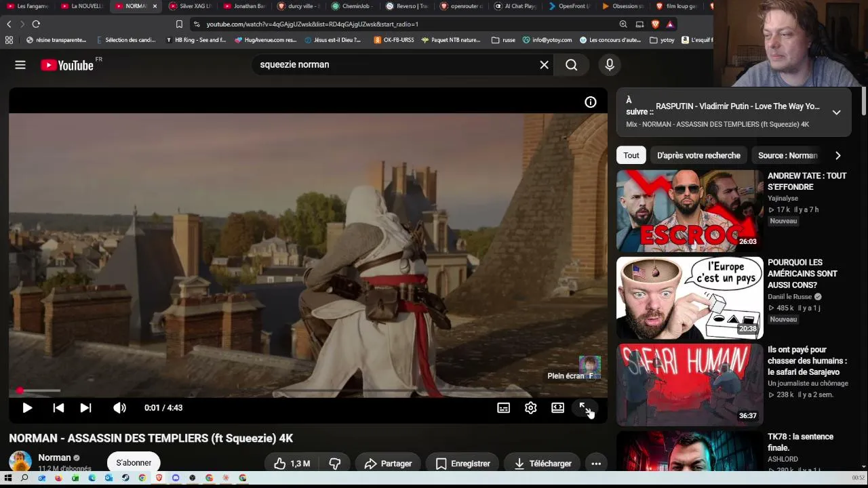868x488 pixels.
Task: Open the Windows Start menu
Action: coord(8,478)
